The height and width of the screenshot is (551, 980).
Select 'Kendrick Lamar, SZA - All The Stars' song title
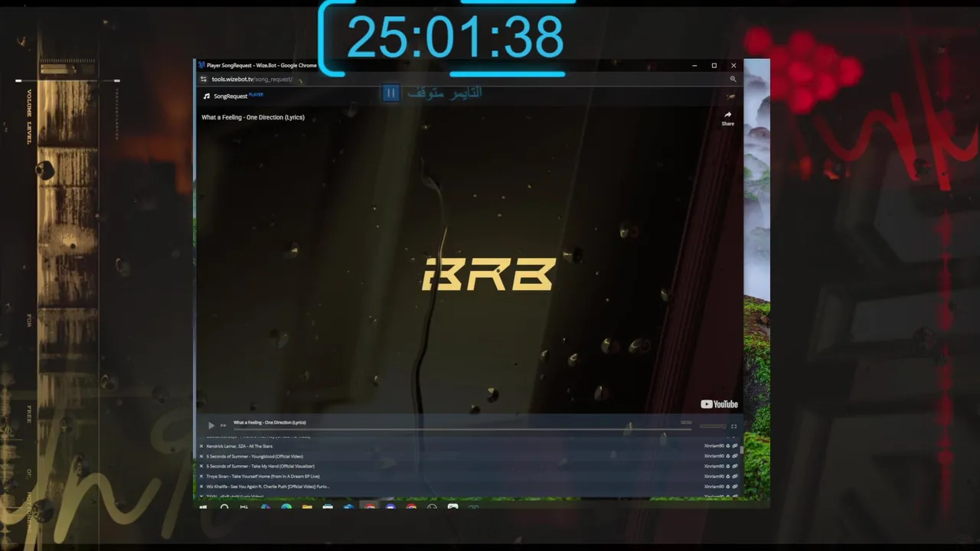click(x=239, y=446)
